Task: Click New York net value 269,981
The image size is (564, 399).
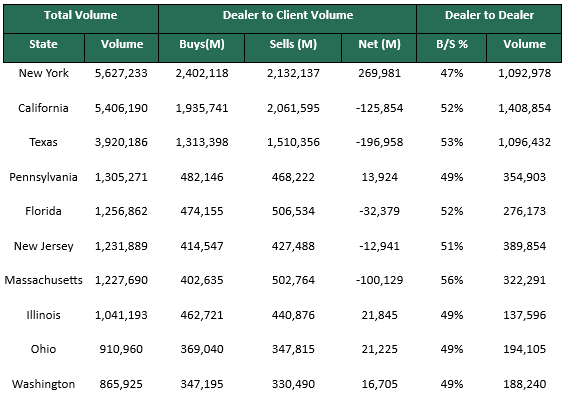Action: click(x=379, y=73)
